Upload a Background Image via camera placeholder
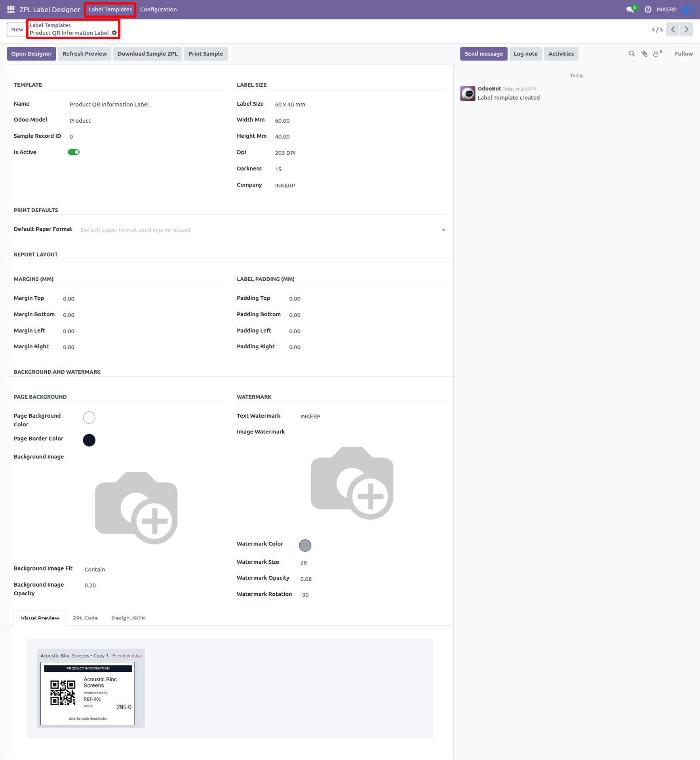Image resolution: width=700 pixels, height=760 pixels. 136,508
